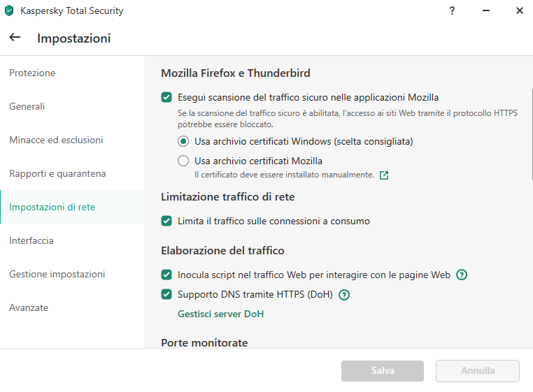Screen dimensions: 533x392
Task: Open help with the question mark icon
Action: click(x=452, y=10)
